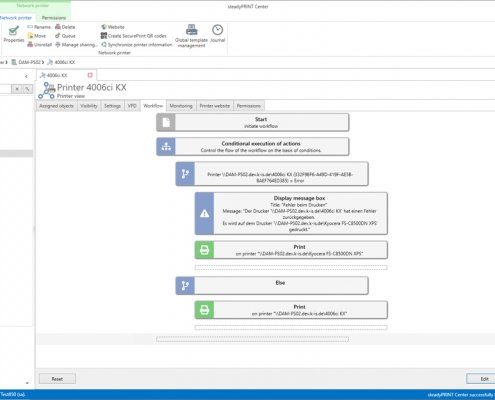This screenshot has width=495, height=400.
Task: Click the empty drop slot under Kyocera Print
Action: click(291, 267)
